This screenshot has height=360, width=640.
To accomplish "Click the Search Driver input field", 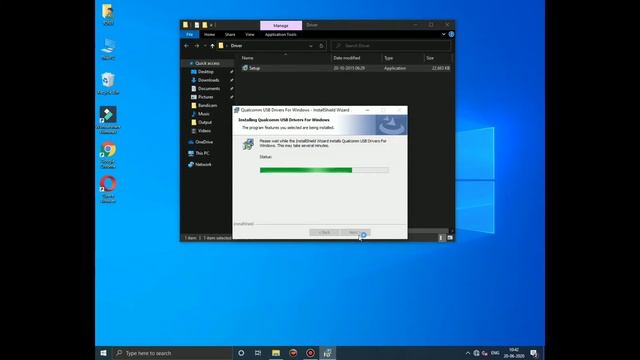I will [x=391, y=46].
